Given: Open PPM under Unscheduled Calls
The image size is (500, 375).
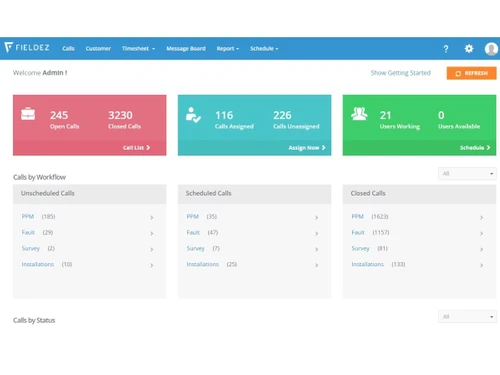Looking at the screenshot, I should 28,217.
